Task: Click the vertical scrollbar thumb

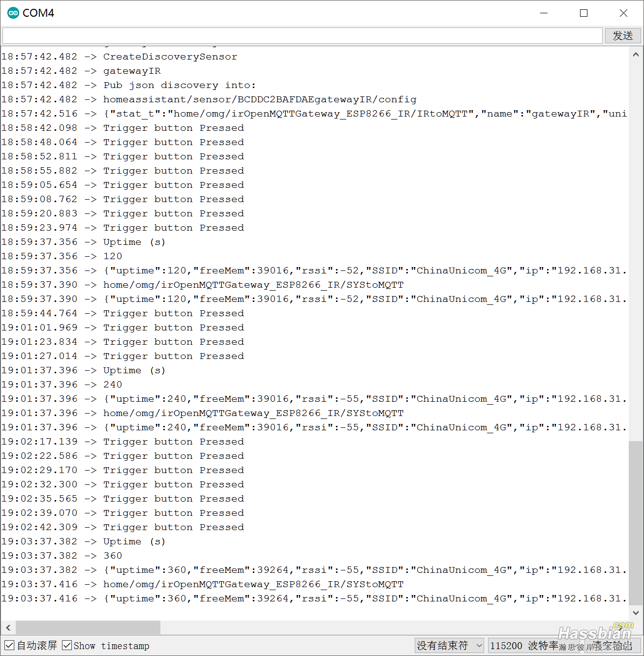Action: click(636, 523)
